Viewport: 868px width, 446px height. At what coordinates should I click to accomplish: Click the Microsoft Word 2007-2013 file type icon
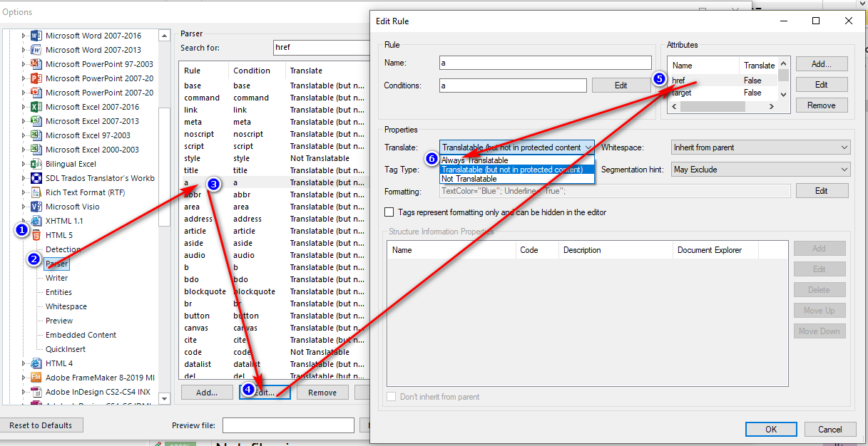click(x=36, y=50)
